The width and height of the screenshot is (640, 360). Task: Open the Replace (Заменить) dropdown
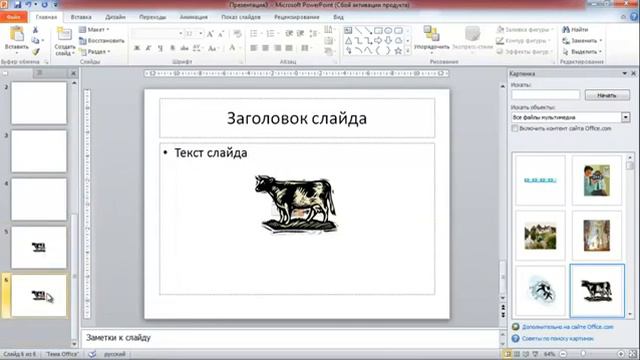tap(582, 41)
